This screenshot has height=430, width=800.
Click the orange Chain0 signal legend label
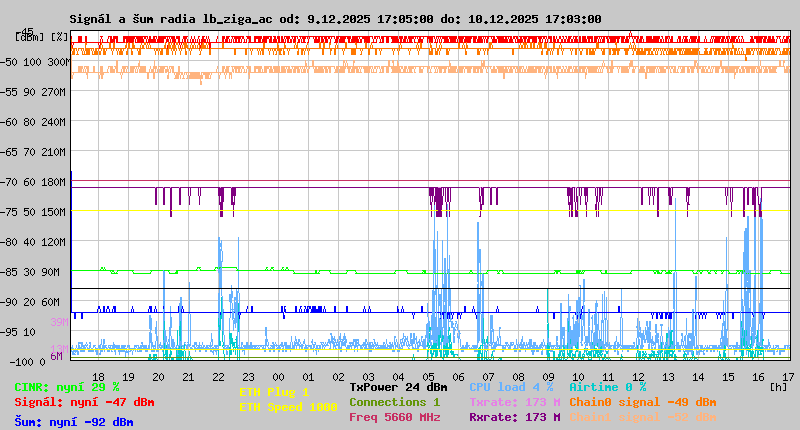642,402
